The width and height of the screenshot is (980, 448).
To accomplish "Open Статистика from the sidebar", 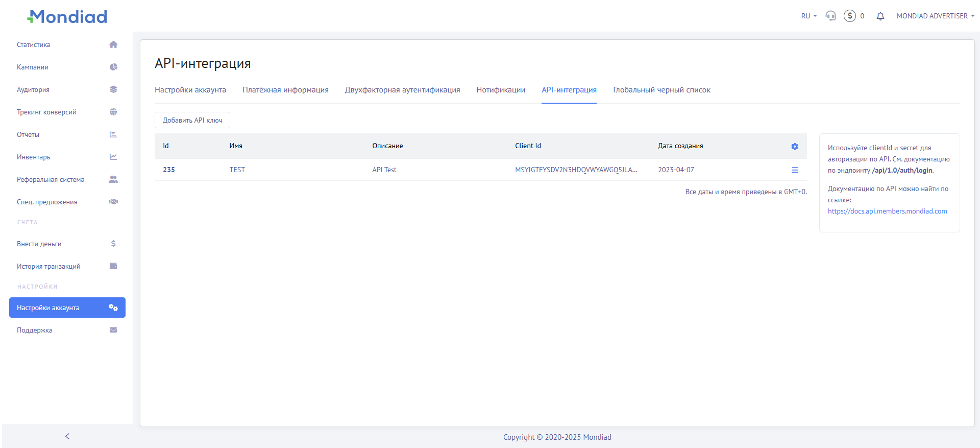I will point(34,45).
